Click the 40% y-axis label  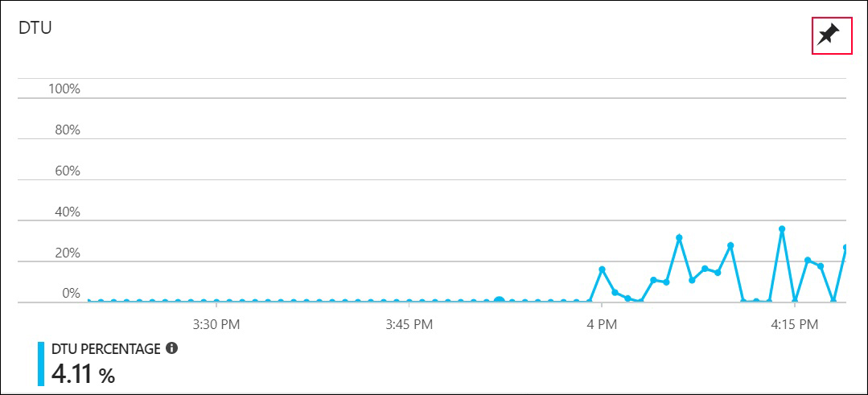(x=68, y=212)
